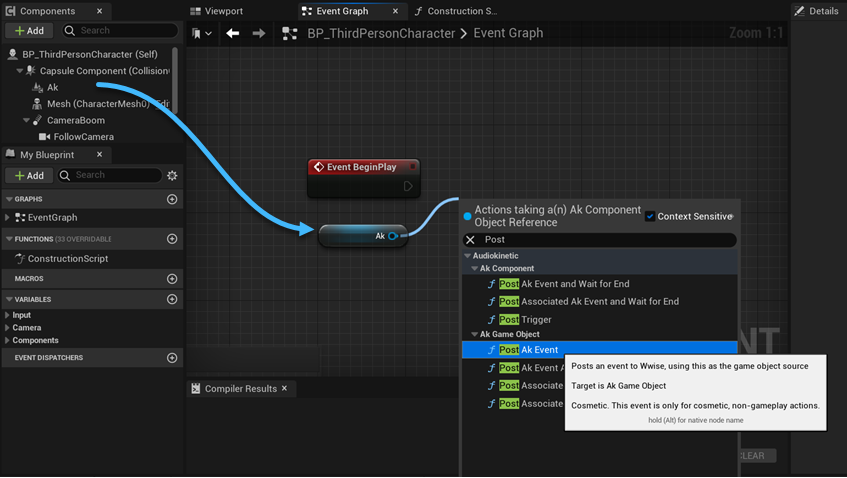Open My Blueprint settings gear
The width and height of the screenshot is (847, 478).
click(172, 176)
